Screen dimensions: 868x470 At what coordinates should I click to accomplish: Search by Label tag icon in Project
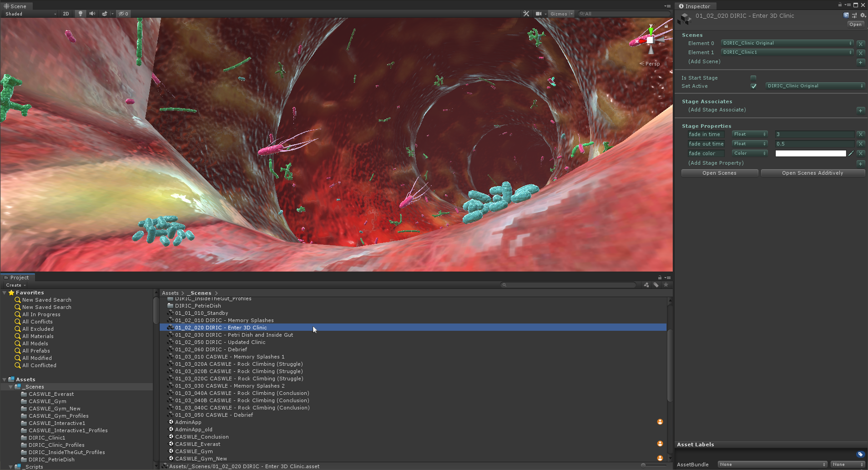tap(656, 285)
